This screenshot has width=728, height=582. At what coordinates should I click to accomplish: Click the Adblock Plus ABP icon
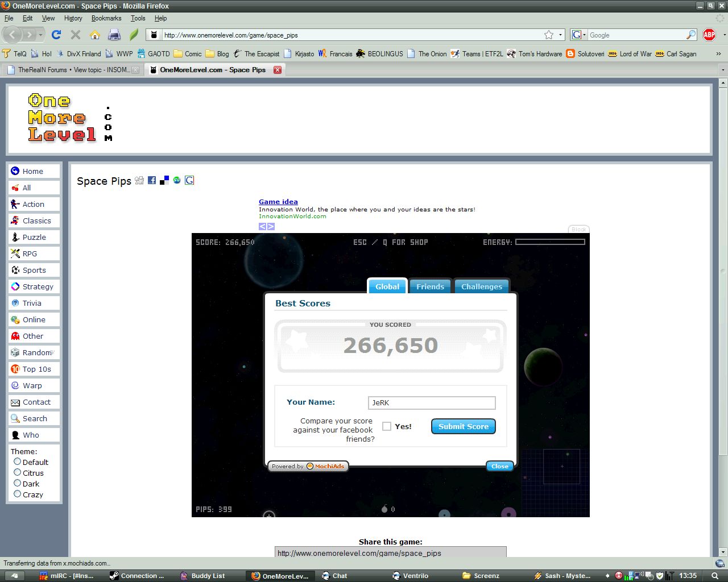(x=709, y=35)
